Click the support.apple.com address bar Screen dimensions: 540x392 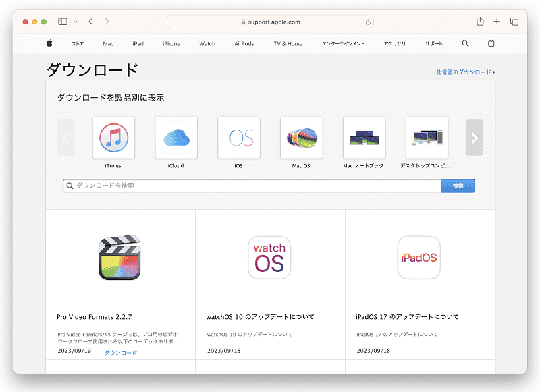270,22
